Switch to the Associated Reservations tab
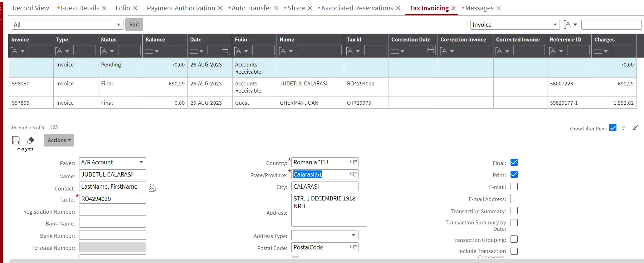The width and height of the screenshot is (644, 263). [x=357, y=8]
